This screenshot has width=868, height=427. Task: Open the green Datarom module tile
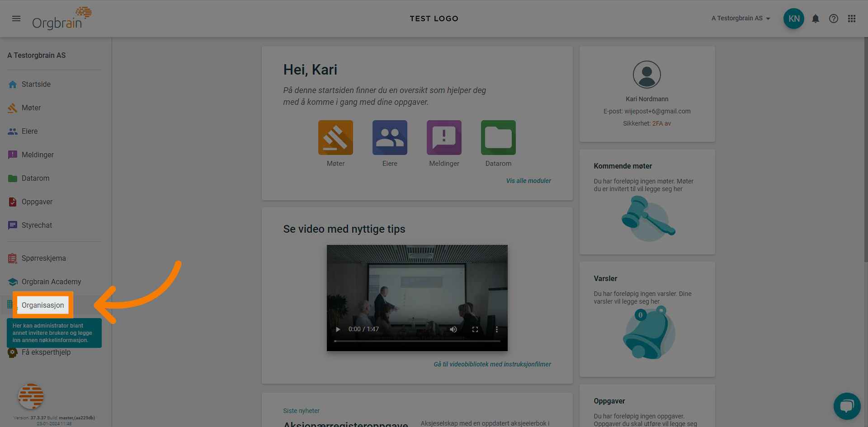coord(498,137)
